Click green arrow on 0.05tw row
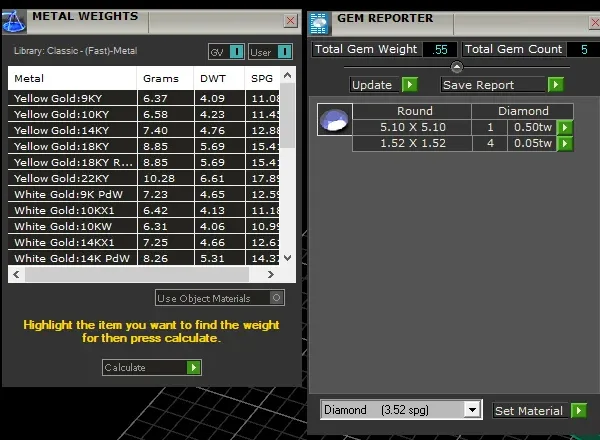 click(565, 143)
